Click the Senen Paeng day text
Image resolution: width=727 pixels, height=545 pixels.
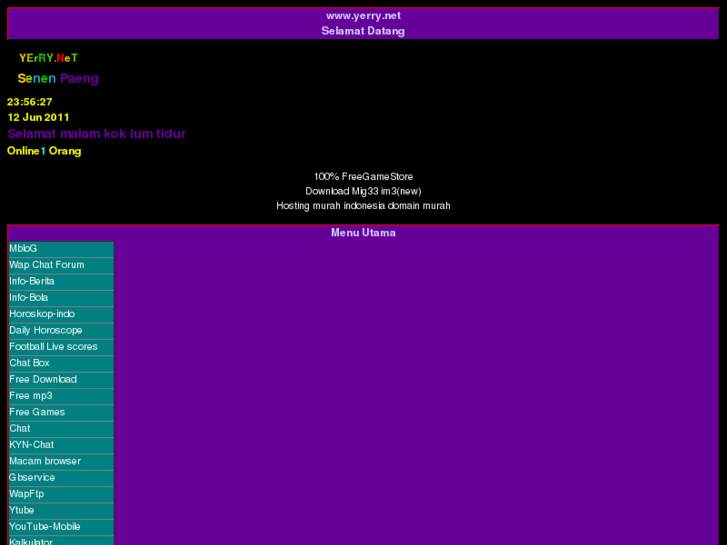click(58, 78)
